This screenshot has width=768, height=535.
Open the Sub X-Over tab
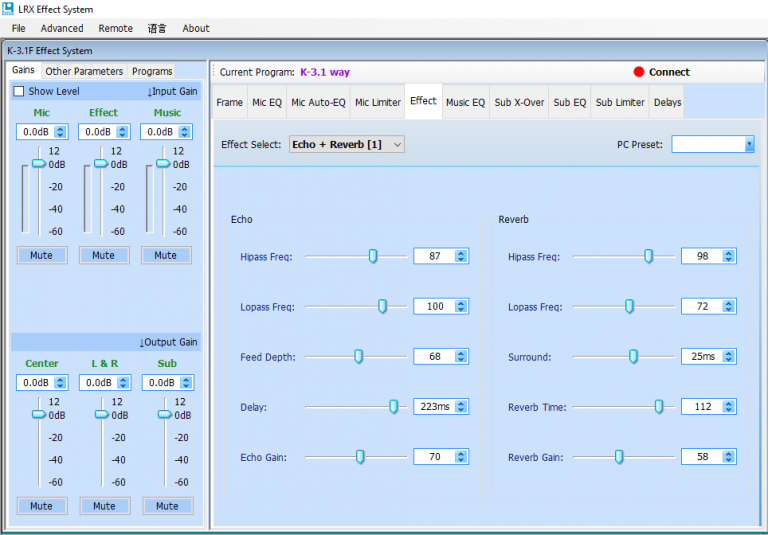(519, 102)
